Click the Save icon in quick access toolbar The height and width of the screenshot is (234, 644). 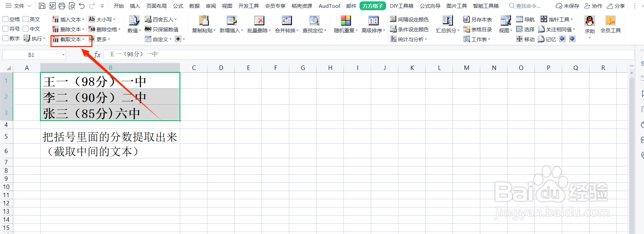tap(42, 6)
